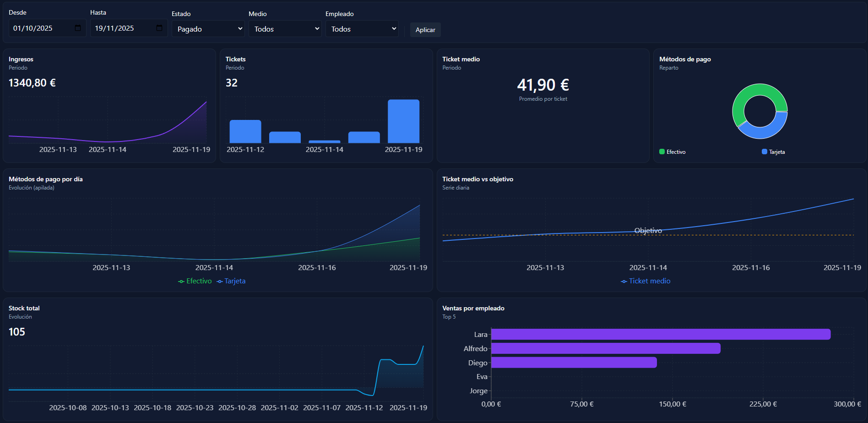Open the Medio dropdown
This screenshot has height=423, width=868.
pos(285,28)
